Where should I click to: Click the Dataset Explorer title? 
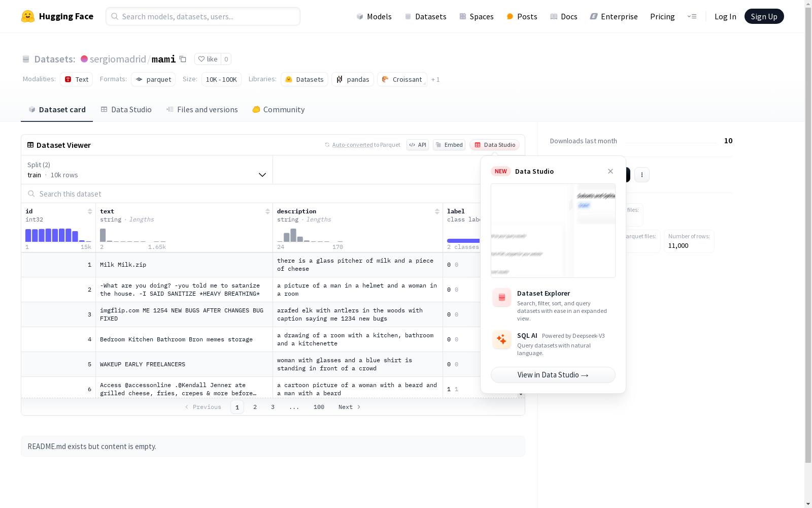pos(544,293)
